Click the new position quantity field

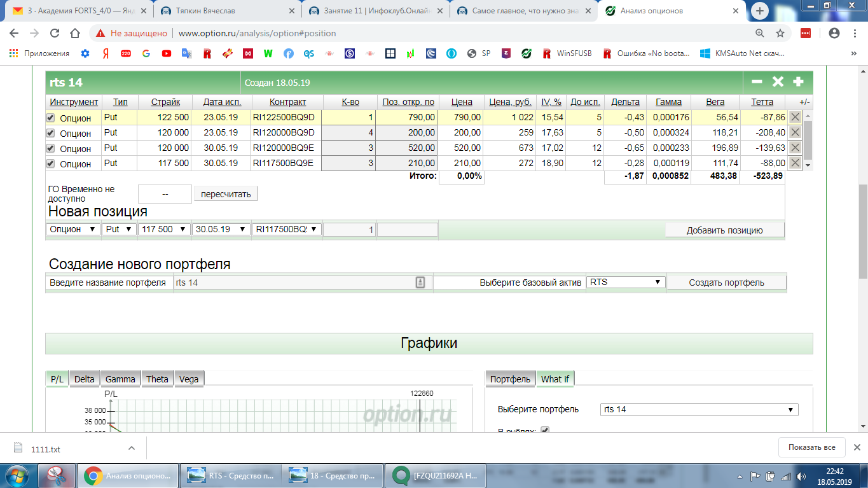pos(350,230)
